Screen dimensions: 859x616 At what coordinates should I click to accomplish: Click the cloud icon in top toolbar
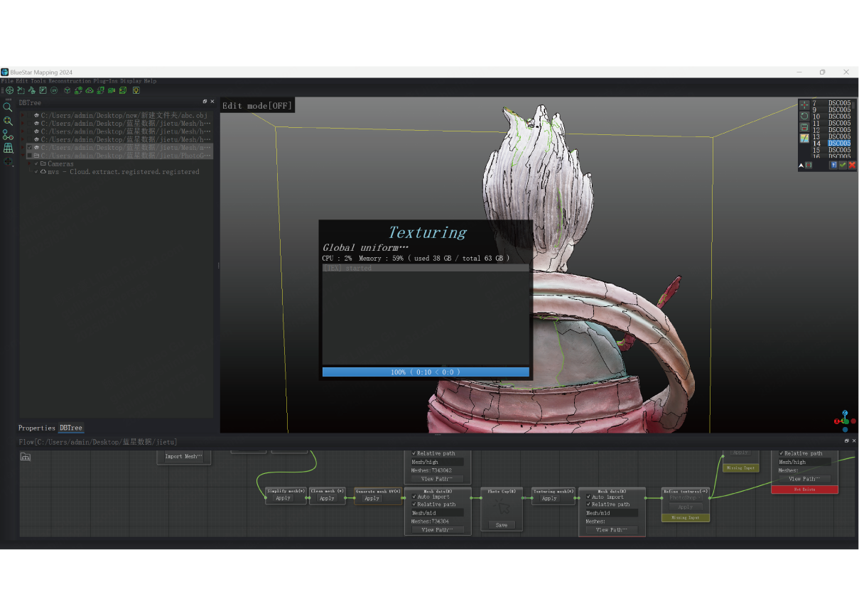click(x=90, y=90)
